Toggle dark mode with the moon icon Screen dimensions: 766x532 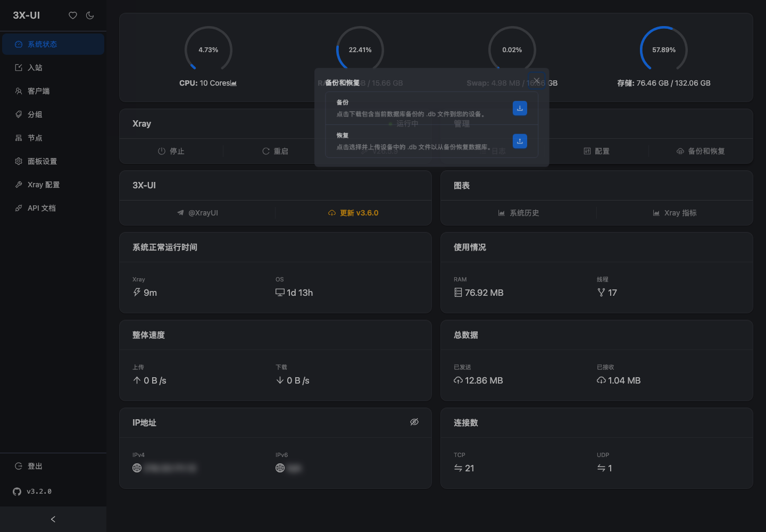[x=90, y=15]
